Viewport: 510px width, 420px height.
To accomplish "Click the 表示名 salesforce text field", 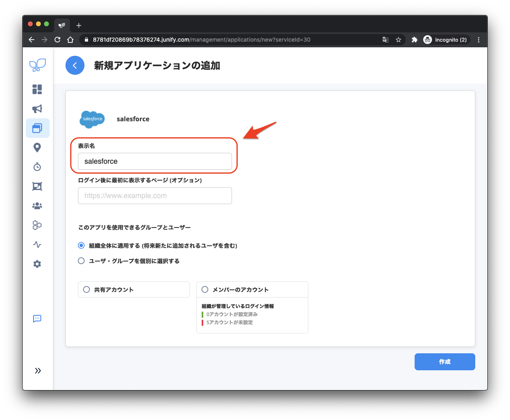I will (x=155, y=161).
